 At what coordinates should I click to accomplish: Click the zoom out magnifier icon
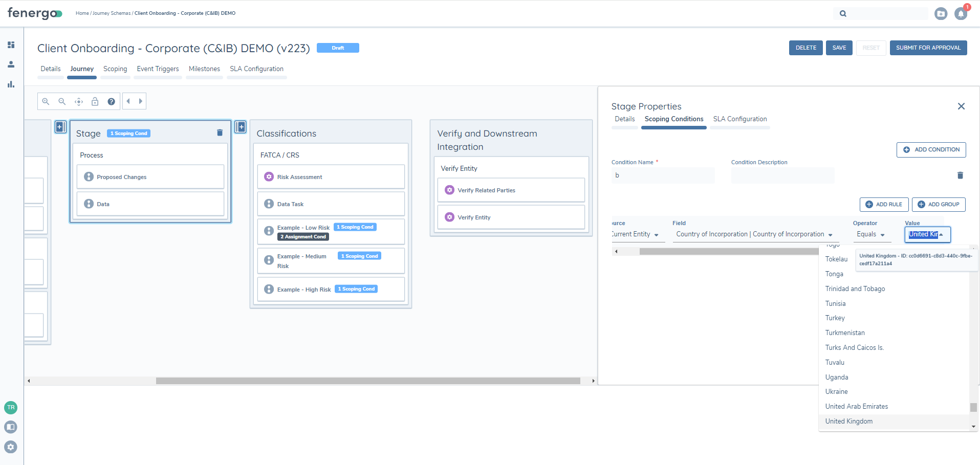62,101
